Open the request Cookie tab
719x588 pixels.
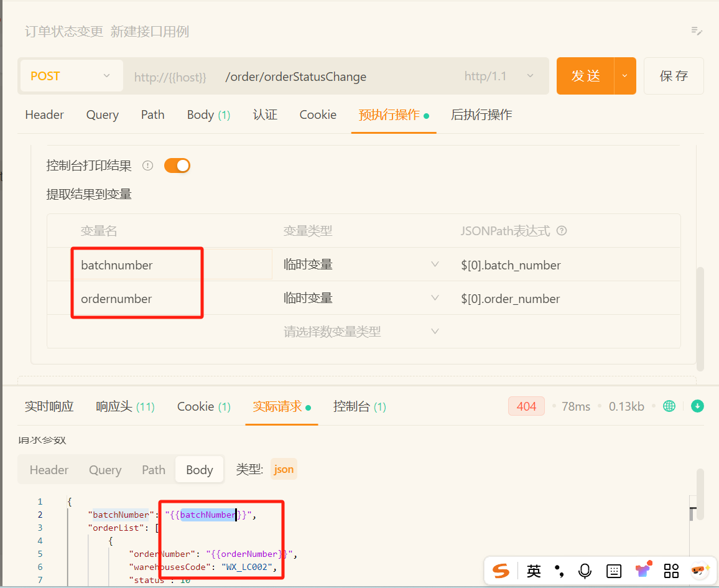[x=318, y=114]
